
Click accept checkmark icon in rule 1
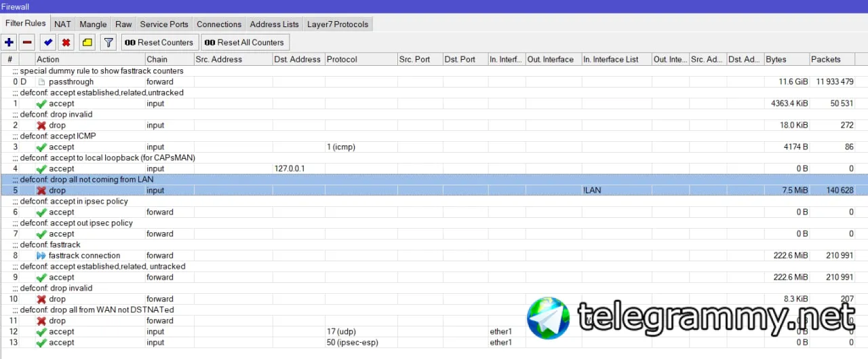pos(41,103)
